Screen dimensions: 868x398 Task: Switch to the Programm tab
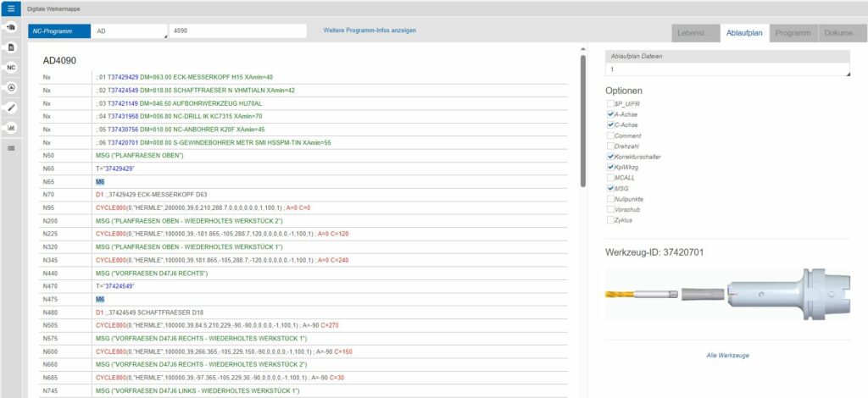(793, 33)
